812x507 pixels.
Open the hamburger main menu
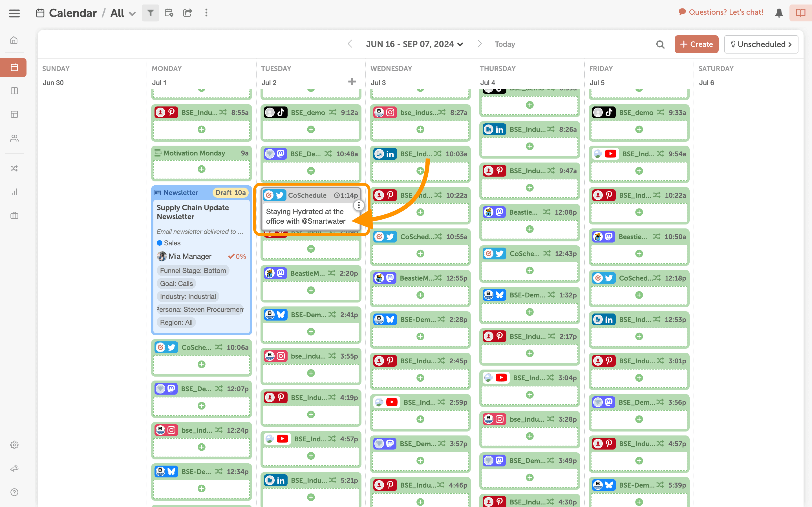[x=14, y=14]
